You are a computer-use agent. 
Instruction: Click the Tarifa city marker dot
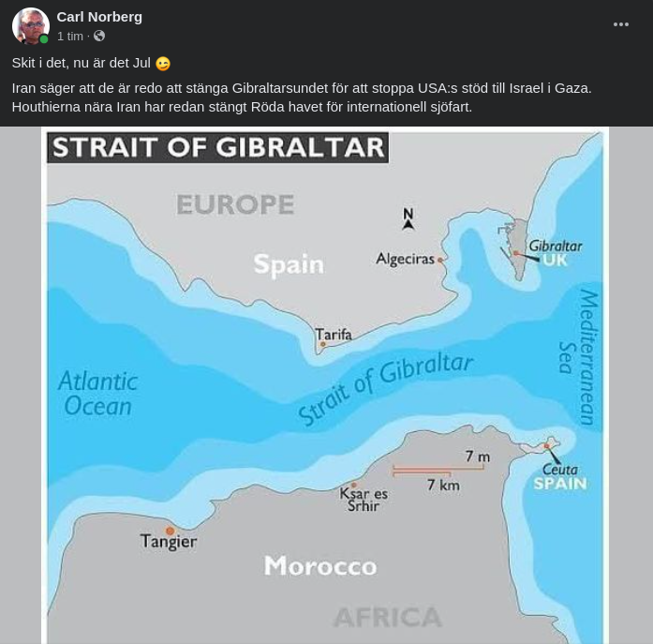[323, 344]
